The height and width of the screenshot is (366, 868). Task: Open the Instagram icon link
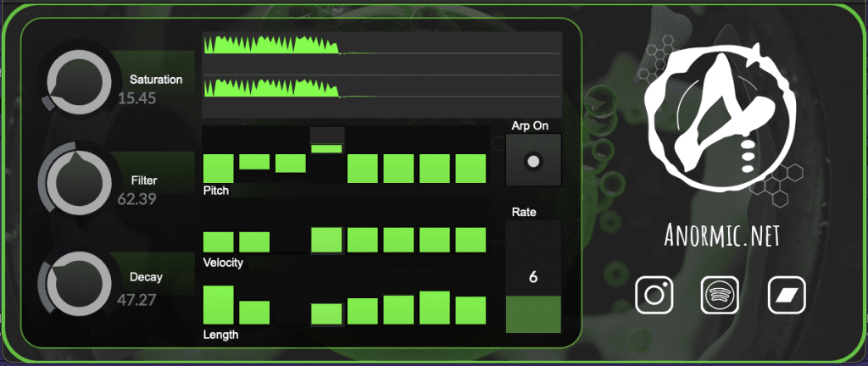(x=654, y=295)
